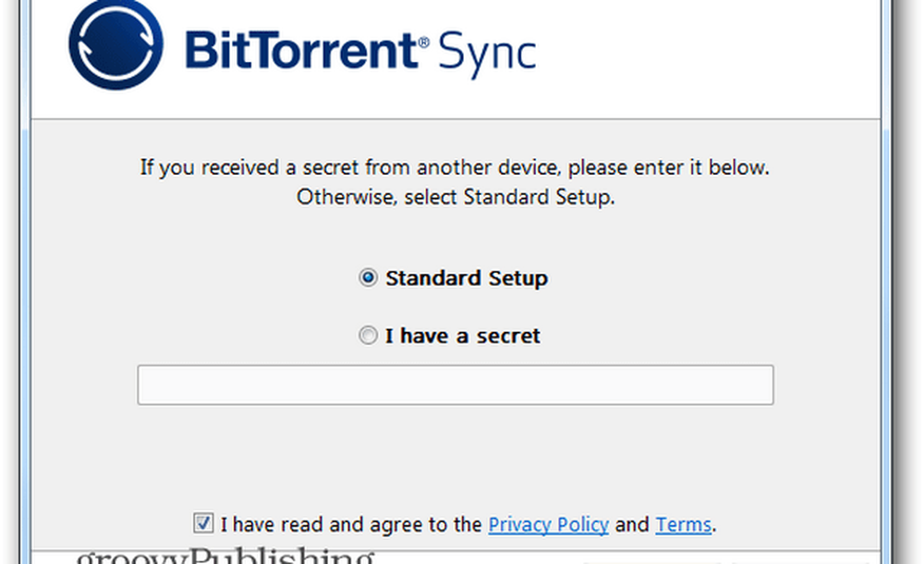Open the Terms link
Viewport: 924px width, 564px height.
683,525
